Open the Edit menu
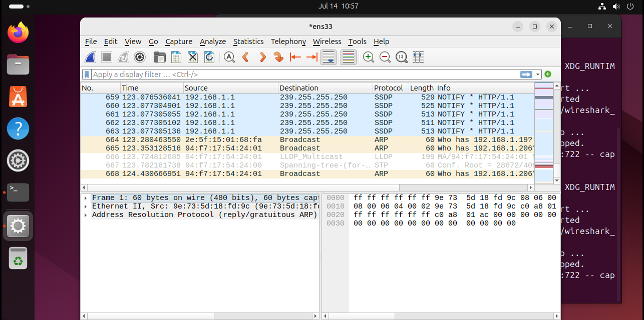644x320 pixels. (x=111, y=41)
